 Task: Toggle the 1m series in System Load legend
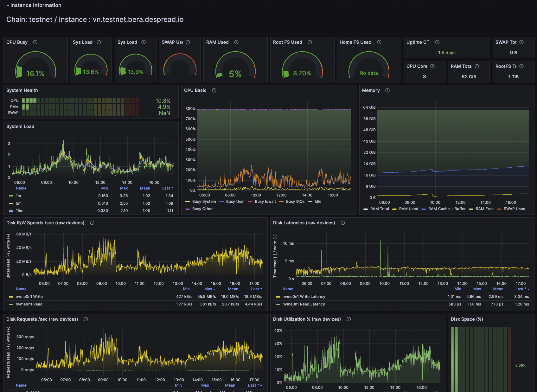[x=18, y=196]
